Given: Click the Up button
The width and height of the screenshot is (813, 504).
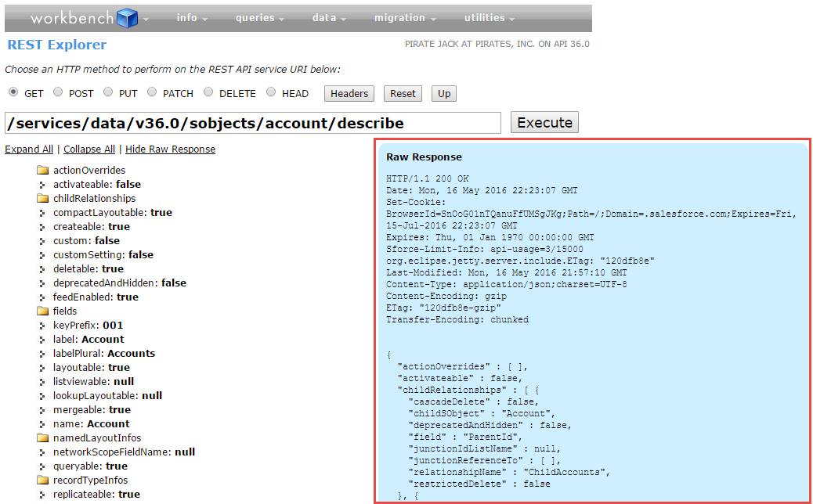Looking at the screenshot, I should [444, 94].
